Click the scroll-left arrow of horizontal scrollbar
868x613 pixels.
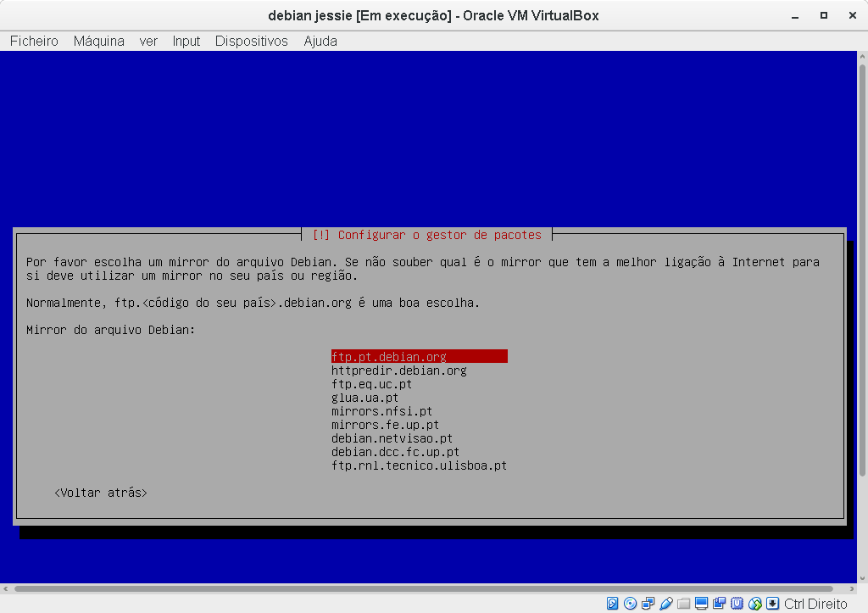[6, 588]
